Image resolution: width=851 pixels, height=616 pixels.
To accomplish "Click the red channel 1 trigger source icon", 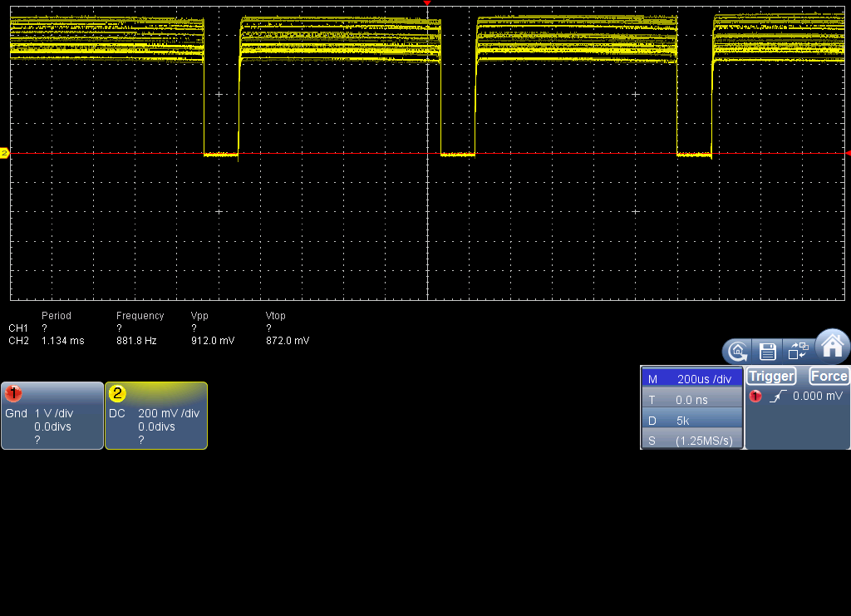I will [755, 397].
